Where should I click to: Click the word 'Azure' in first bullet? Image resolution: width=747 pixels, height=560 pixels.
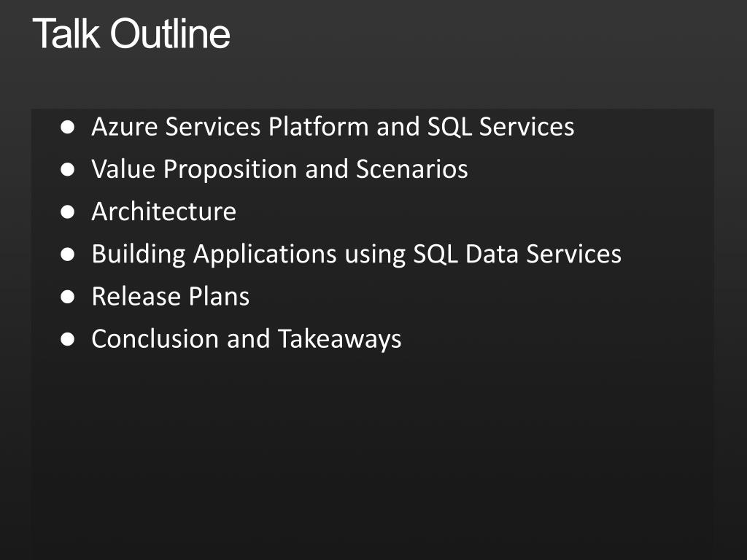(x=125, y=127)
